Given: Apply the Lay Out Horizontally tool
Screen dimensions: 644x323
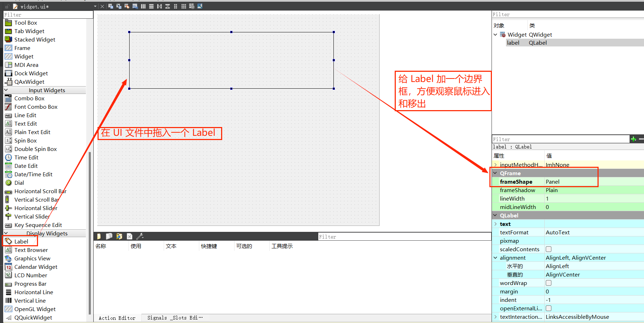Looking at the screenshot, I should coord(143,6).
